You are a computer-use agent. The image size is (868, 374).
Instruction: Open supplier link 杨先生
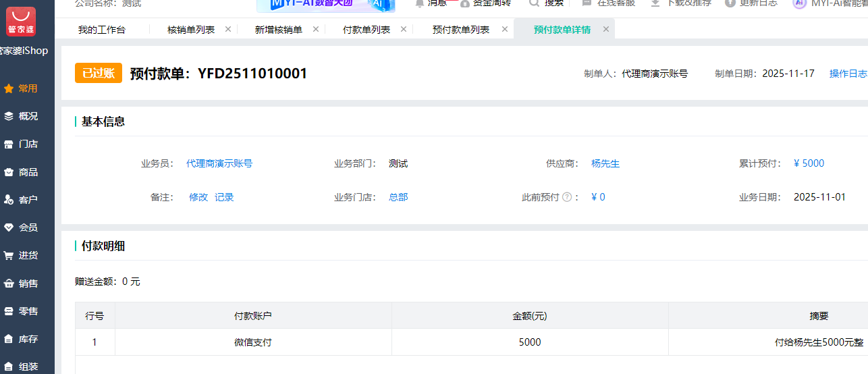[x=605, y=163]
